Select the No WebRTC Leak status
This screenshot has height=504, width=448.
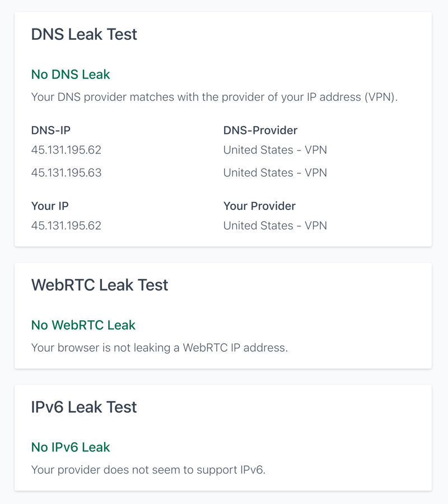click(x=83, y=325)
